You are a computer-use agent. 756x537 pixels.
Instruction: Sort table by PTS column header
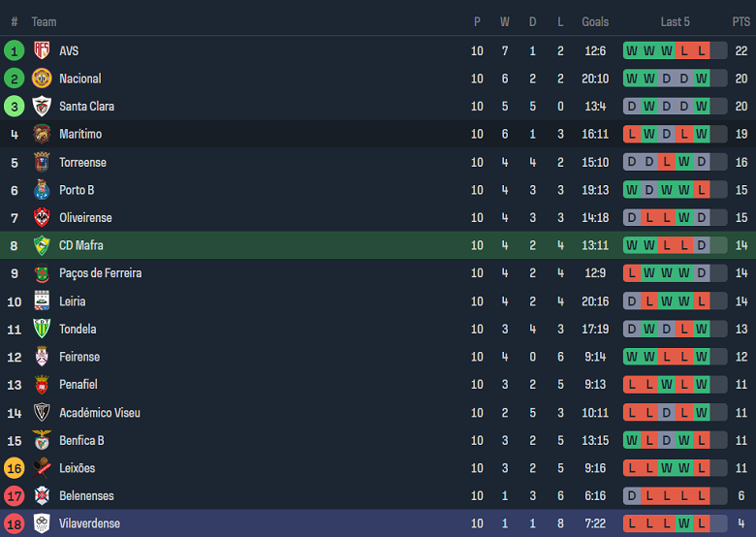740,21
